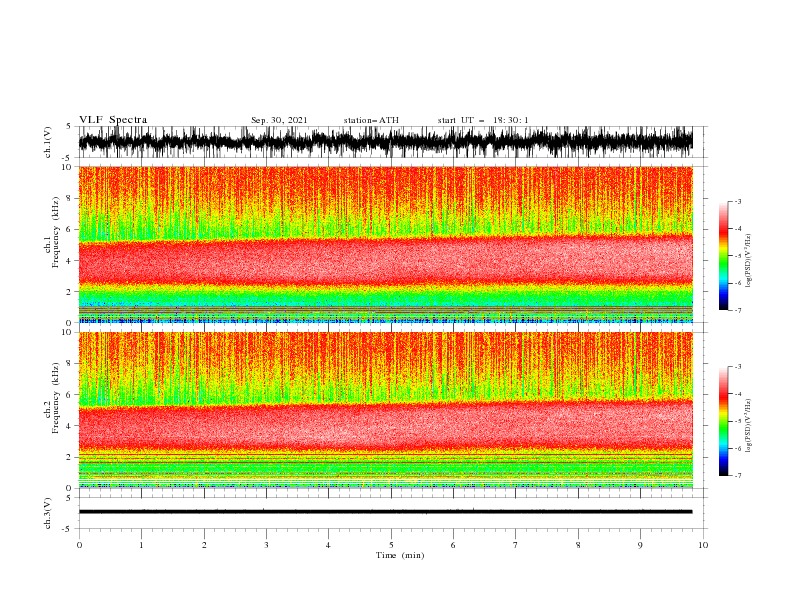Select the date text 'Sep. 30, 2021'
This screenshot has width=792, height=612.
279,120
